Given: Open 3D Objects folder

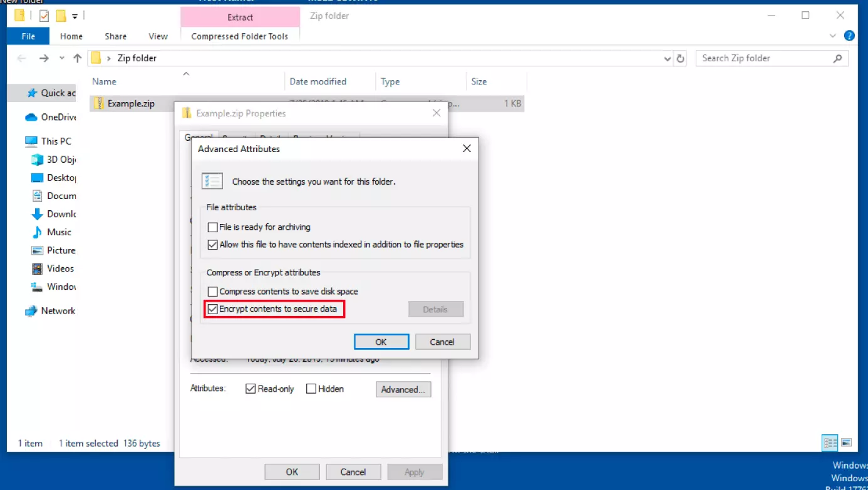Looking at the screenshot, I should pyautogui.click(x=54, y=160).
